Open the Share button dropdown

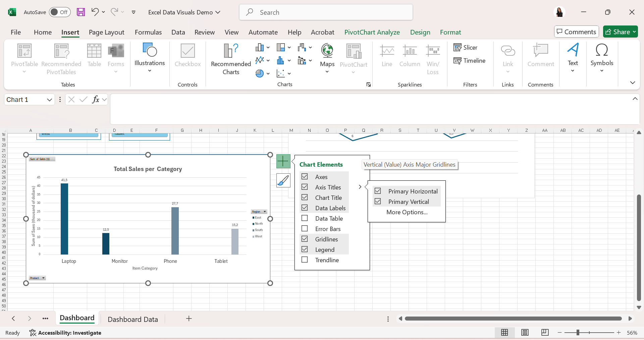[634, 32]
